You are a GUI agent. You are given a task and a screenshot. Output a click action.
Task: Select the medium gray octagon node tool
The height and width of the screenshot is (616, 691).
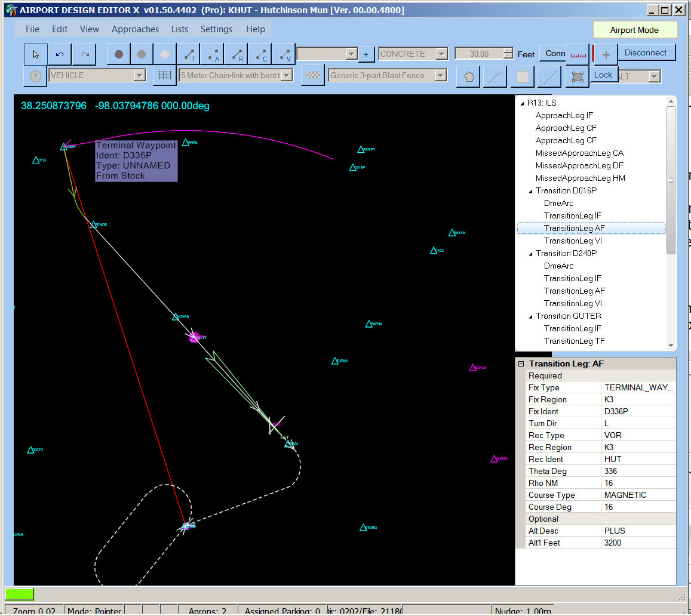pyautogui.click(x=142, y=54)
